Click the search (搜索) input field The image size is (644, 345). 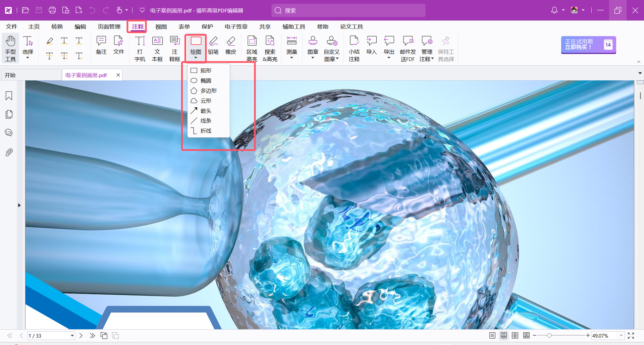348,10
